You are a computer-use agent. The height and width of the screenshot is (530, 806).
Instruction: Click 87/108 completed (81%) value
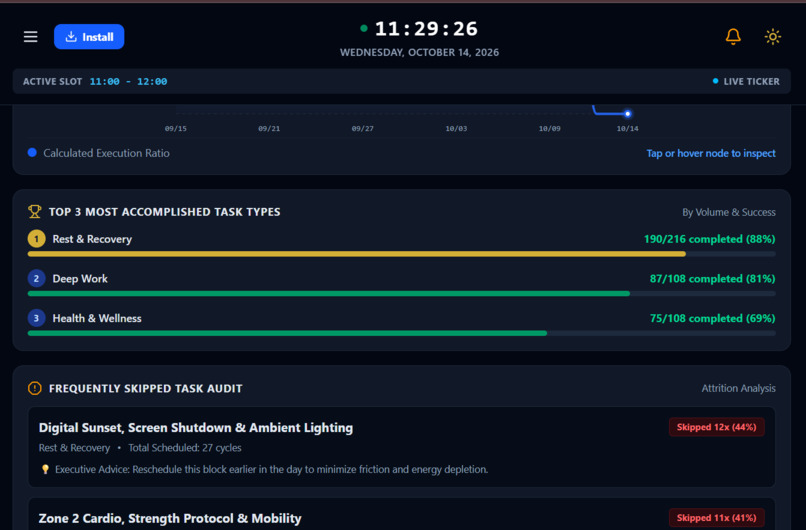tap(712, 279)
